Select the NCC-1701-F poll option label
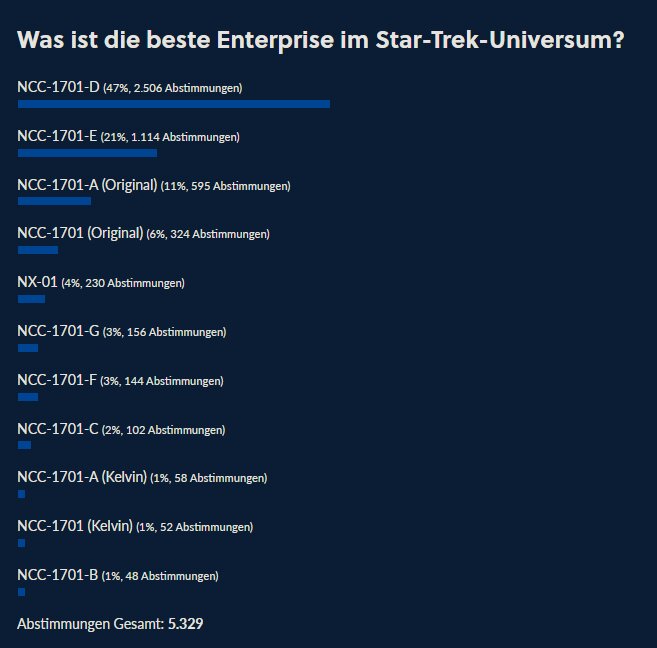The image size is (657, 648). [x=58, y=380]
